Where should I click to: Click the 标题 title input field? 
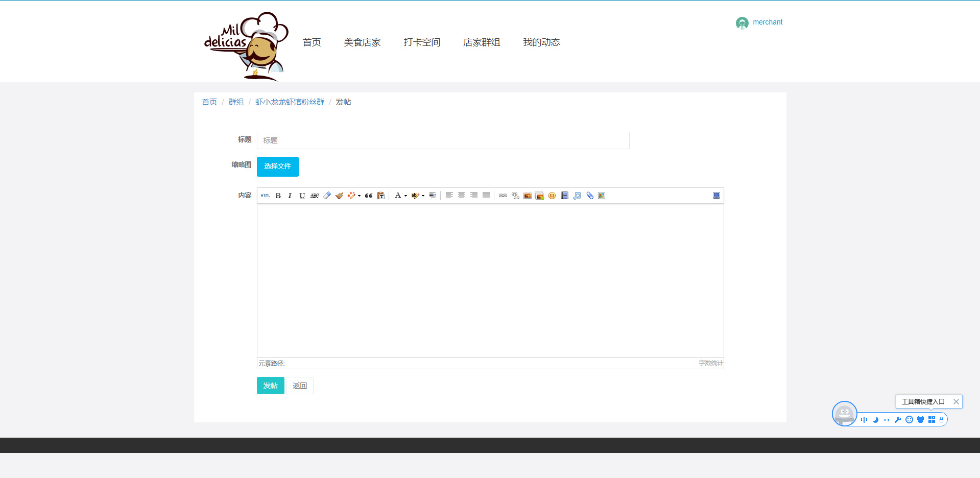[x=442, y=140]
